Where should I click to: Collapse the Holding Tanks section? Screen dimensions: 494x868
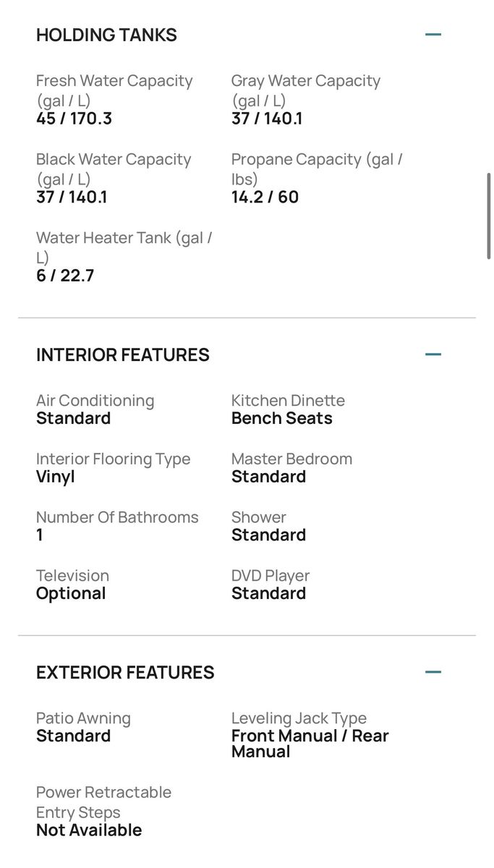coord(433,35)
